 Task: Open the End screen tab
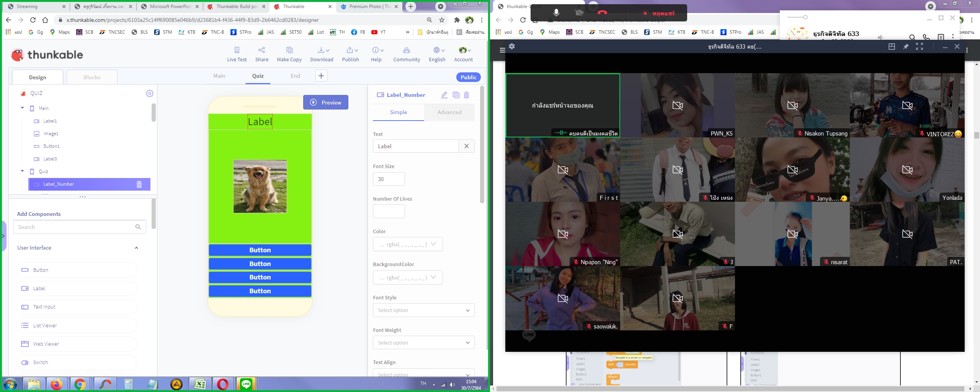(295, 76)
